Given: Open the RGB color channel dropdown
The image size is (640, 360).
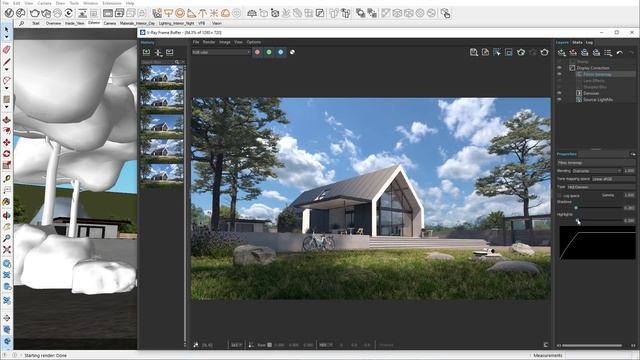Looking at the screenshot, I should click(221, 52).
